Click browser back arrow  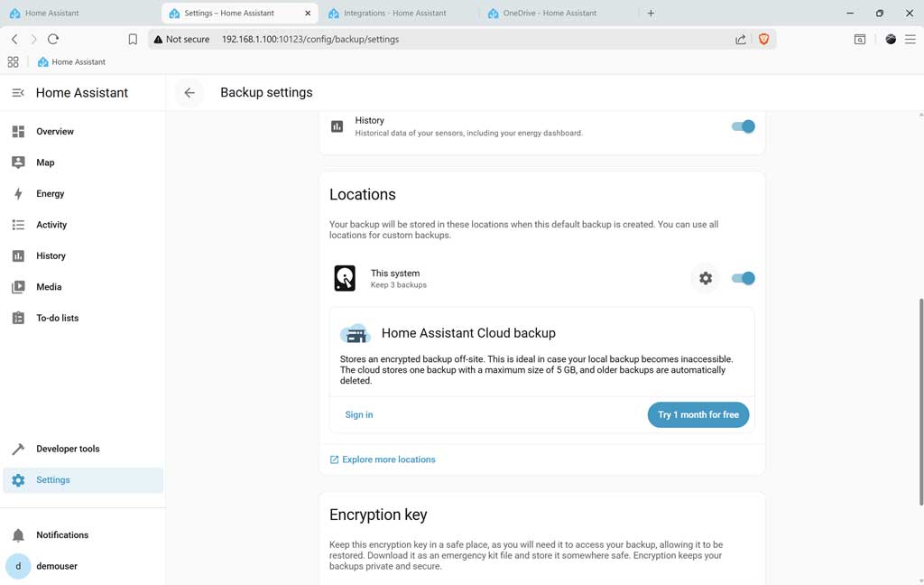click(14, 39)
